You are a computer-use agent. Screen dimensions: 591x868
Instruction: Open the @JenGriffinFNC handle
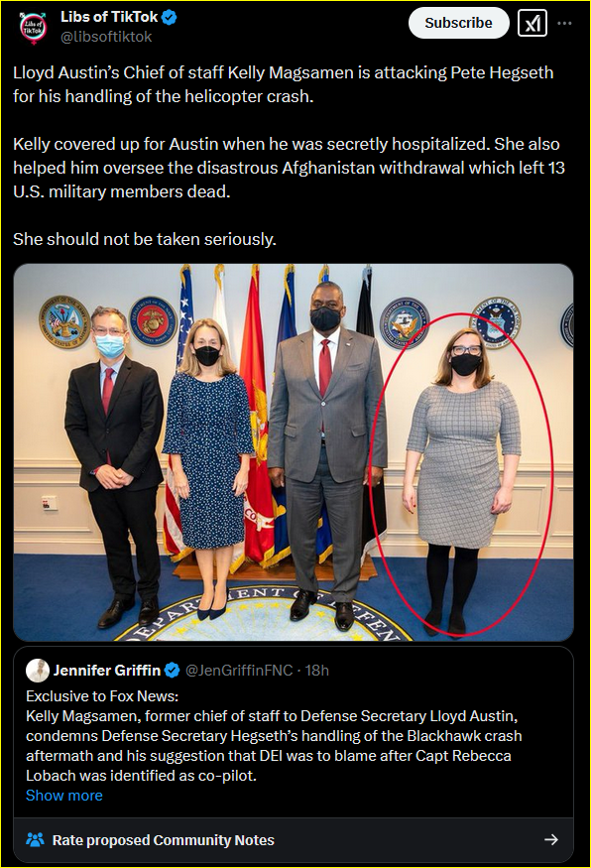[239, 671]
